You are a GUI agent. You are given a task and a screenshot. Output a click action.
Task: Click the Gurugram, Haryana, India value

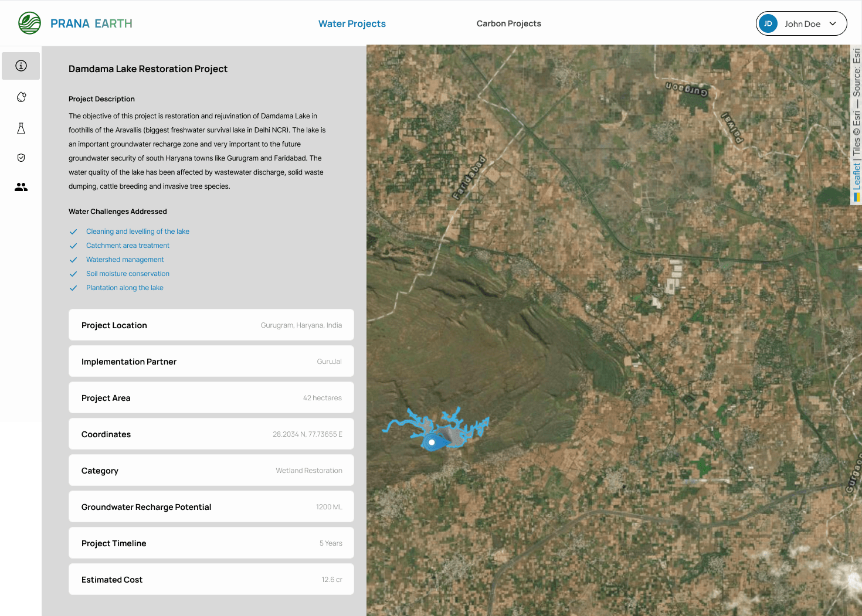[x=301, y=325]
